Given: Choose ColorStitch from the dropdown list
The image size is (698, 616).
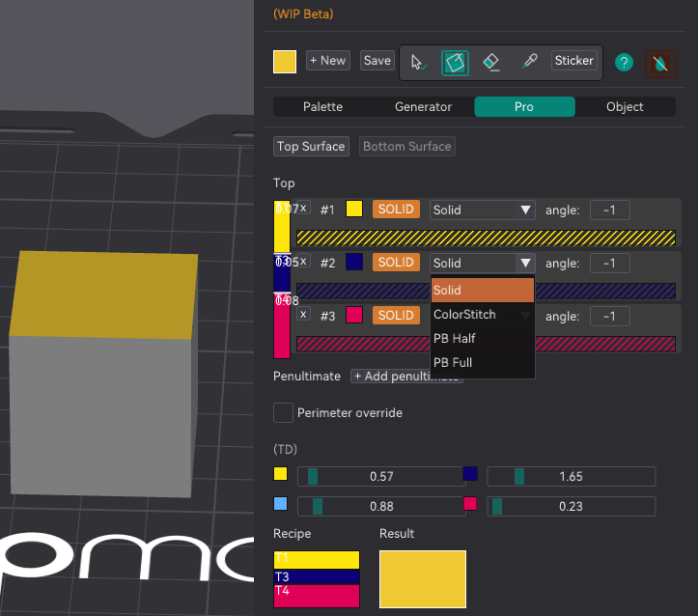Looking at the screenshot, I should [483, 314].
